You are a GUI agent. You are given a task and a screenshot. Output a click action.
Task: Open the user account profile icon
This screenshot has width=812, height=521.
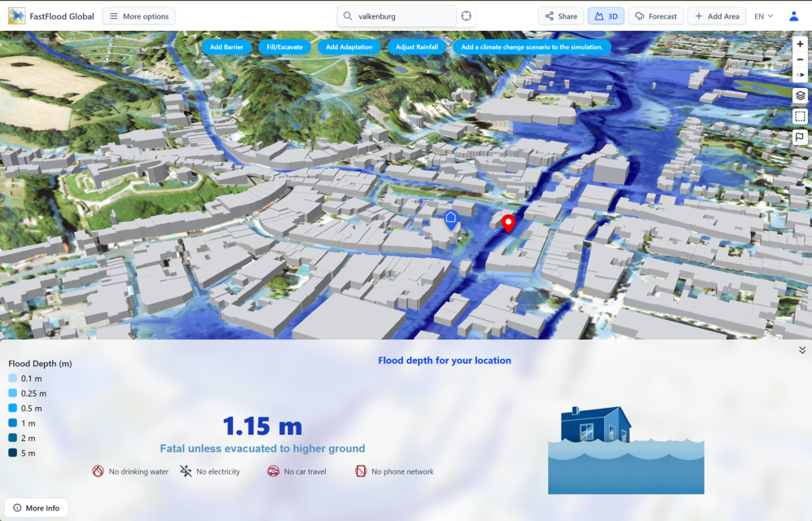(794, 15)
